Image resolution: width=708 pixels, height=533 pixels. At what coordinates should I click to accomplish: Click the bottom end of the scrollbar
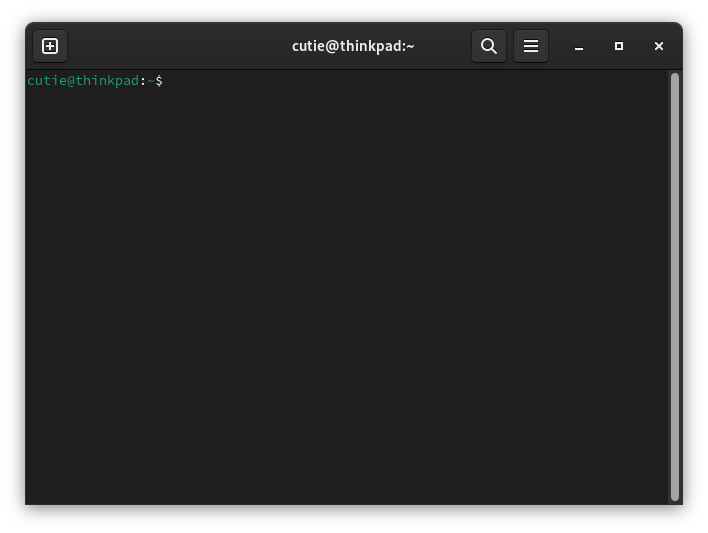tap(675, 498)
